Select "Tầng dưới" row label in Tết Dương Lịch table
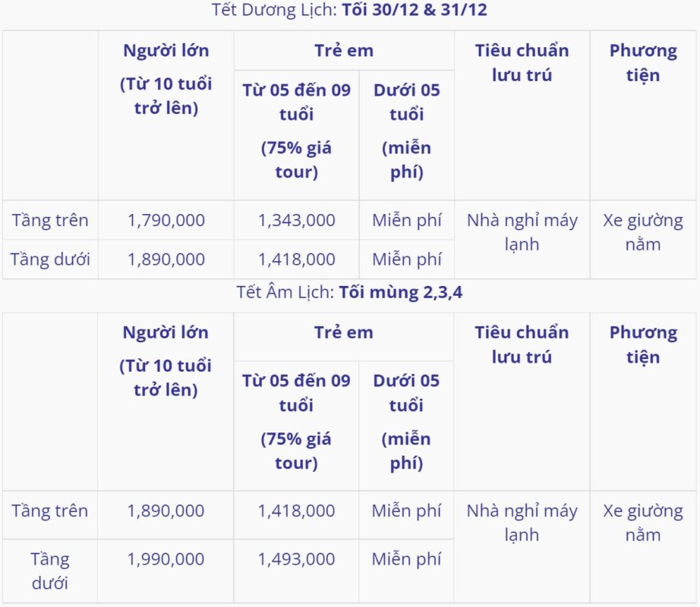The width and height of the screenshot is (700, 607). click(x=50, y=259)
